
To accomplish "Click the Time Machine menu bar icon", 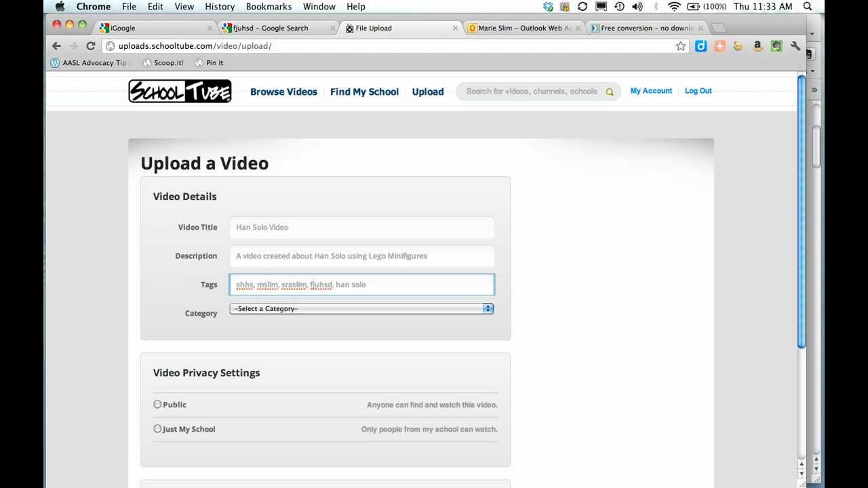I will tap(619, 6).
